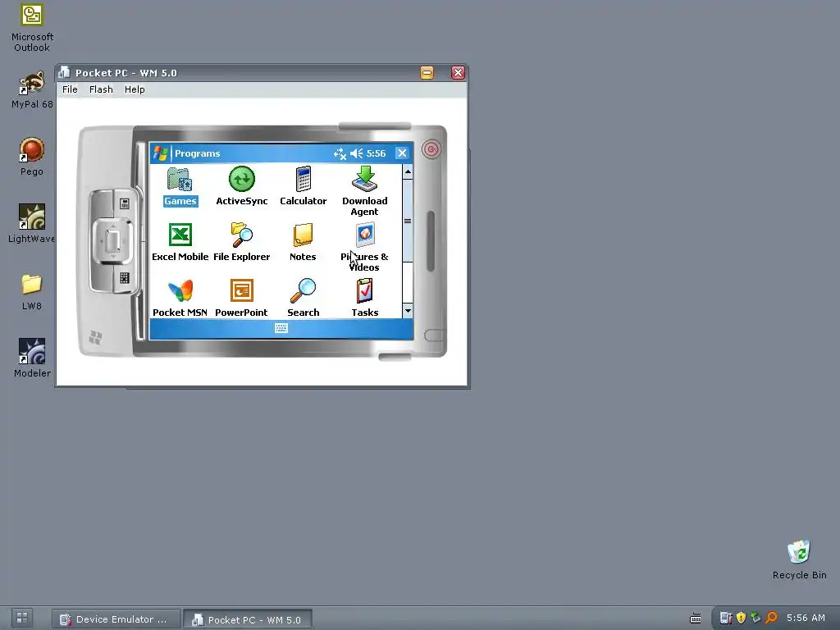This screenshot has width=840, height=630.
Task: Switch to Device Emulator taskbar item
Action: point(116,619)
